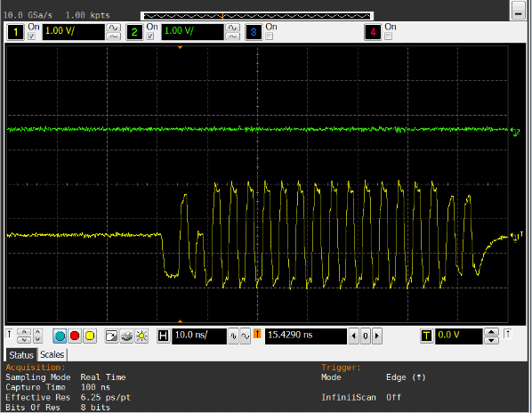Move horizontal position left arrow

point(353,336)
